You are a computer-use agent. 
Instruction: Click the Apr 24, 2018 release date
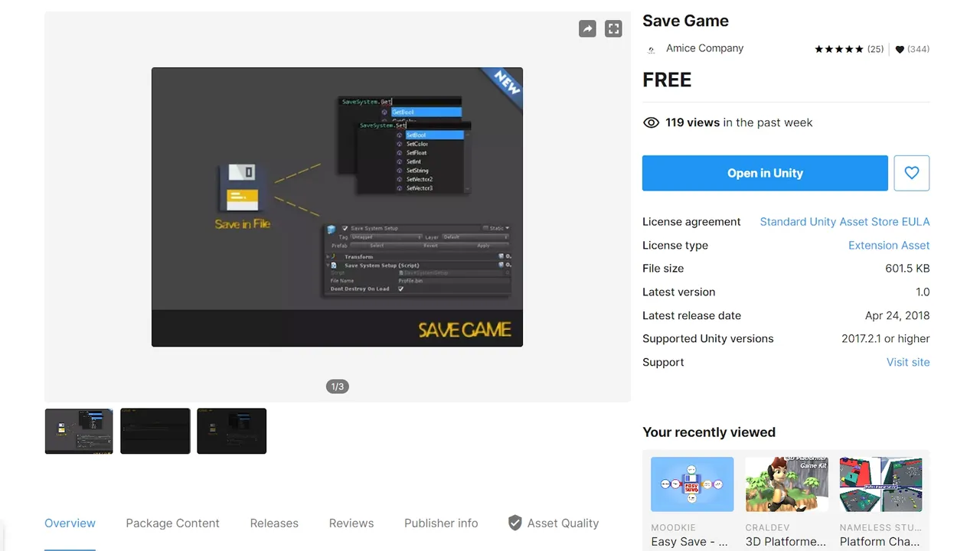pyautogui.click(x=897, y=315)
